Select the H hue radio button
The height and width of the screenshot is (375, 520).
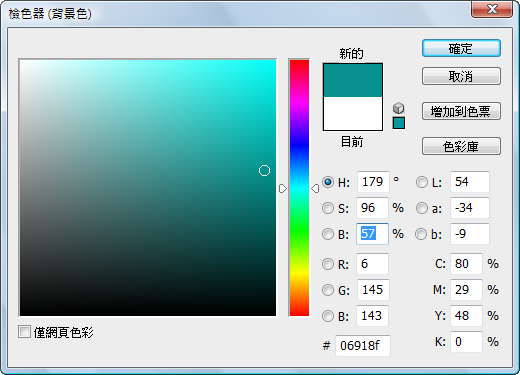[328, 182]
